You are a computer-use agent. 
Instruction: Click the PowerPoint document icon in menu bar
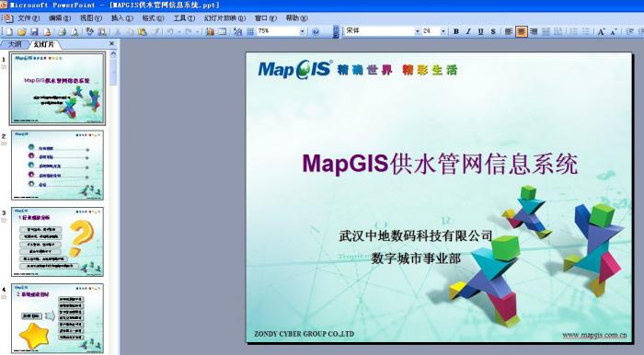tap(7, 18)
